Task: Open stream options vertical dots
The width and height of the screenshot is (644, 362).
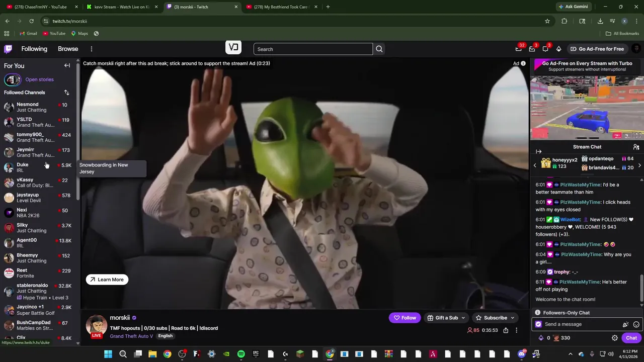Action: pyautogui.click(x=516, y=330)
